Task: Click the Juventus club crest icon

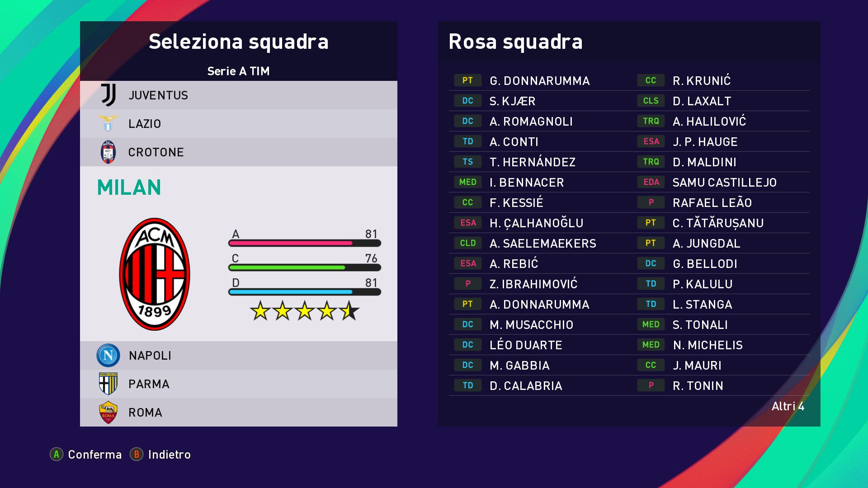Action: pos(108,95)
